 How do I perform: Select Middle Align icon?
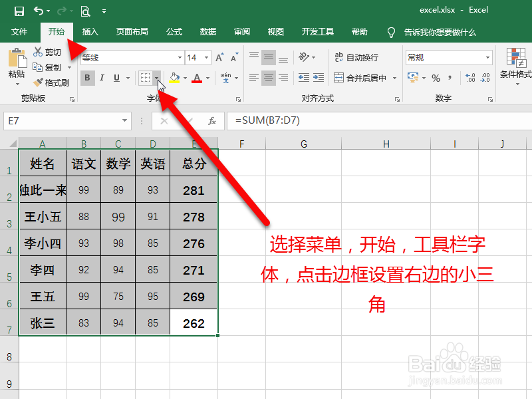(x=269, y=57)
